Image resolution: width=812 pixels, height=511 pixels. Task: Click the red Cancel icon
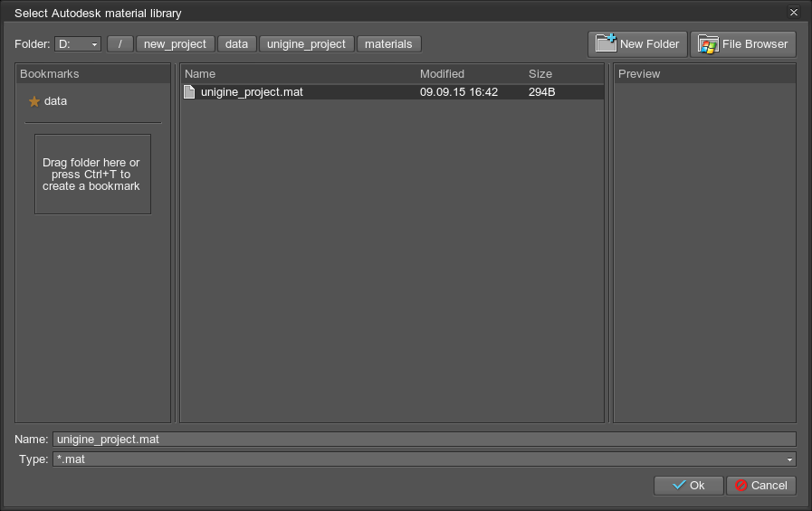[741, 486]
